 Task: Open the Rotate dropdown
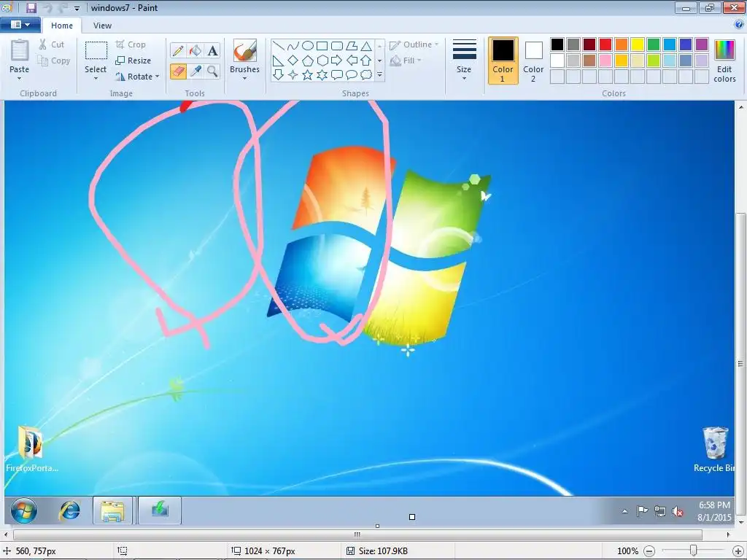(x=137, y=76)
